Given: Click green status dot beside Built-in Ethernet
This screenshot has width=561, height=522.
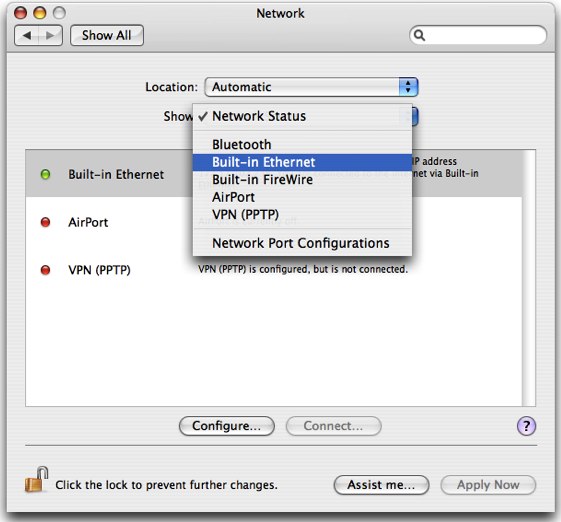Looking at the screenshot, I should [x=45, y=174].
